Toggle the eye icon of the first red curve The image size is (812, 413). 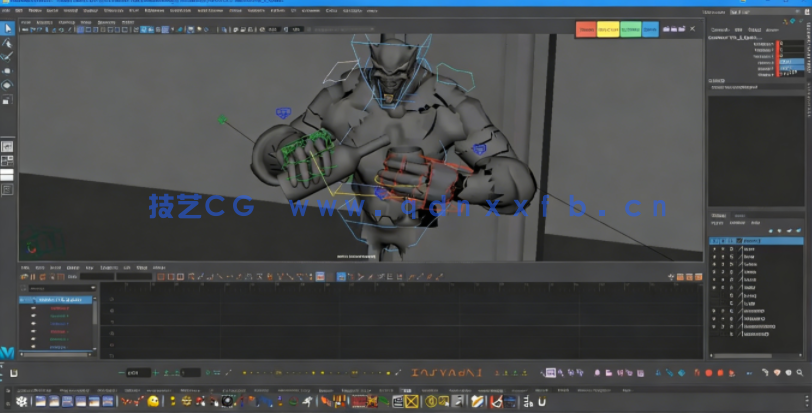coord(32,308)
